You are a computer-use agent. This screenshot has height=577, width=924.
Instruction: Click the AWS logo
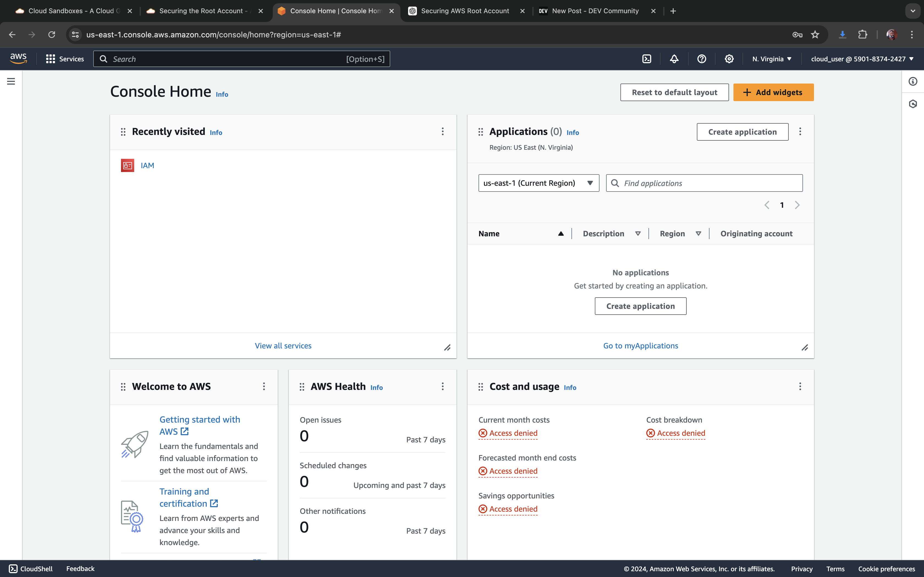[x=18, y=59]
